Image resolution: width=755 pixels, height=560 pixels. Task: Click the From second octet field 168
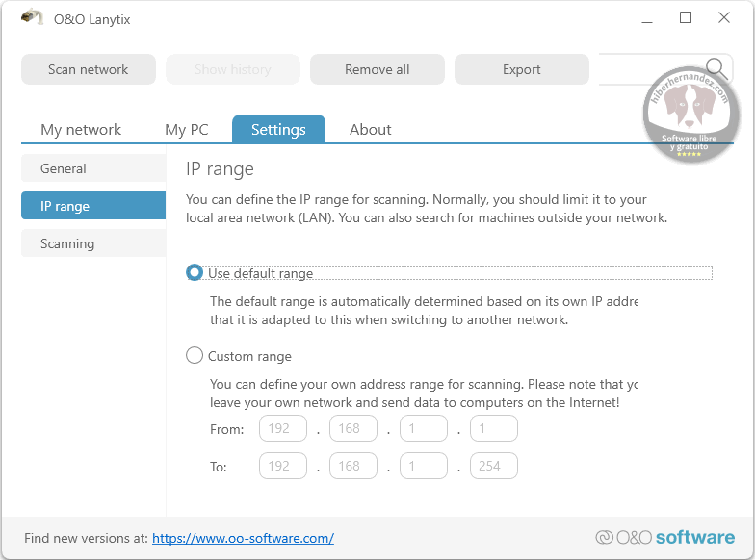point(353,428)
